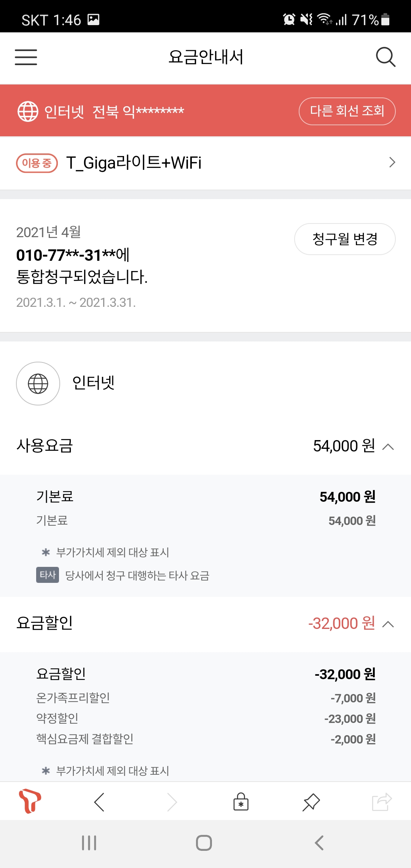This screenshot has height=868, width=411.
Task: Tap the 청구월 변경 button
Action: tap(344, 239)
